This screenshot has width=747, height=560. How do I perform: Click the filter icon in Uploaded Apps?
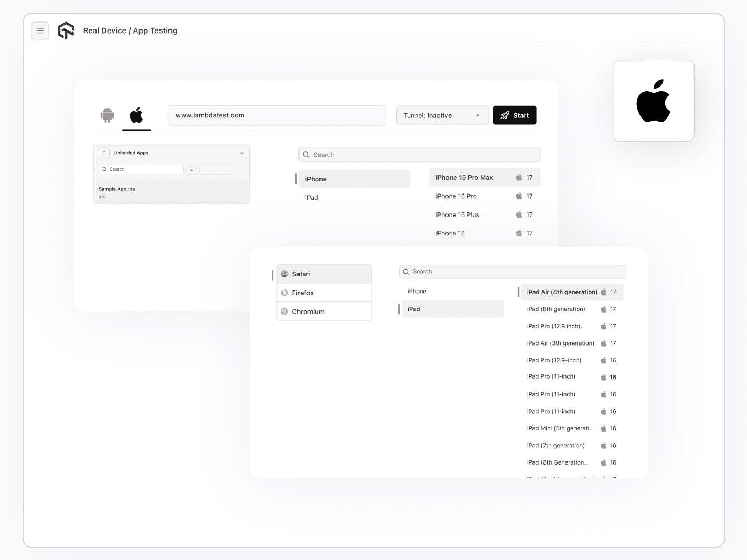[x=191, y=169]
